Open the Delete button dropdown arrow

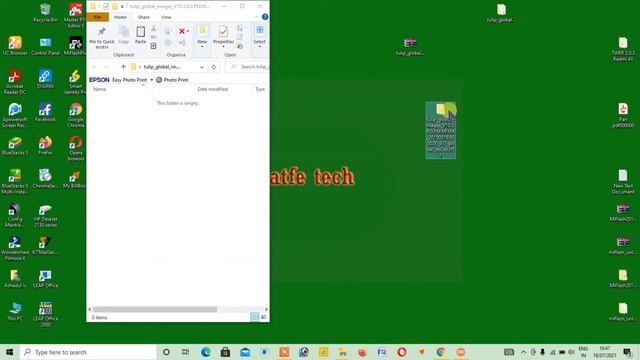click(188, 31)
